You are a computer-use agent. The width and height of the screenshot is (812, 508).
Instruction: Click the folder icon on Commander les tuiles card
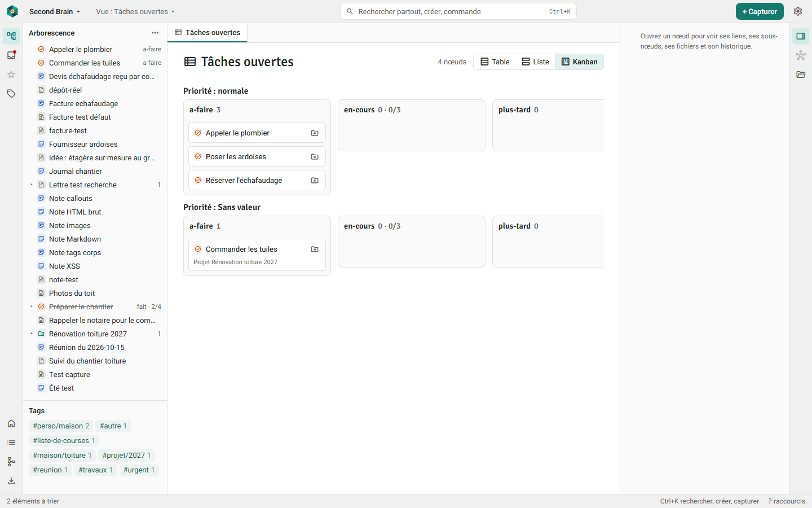coord(315,249)
